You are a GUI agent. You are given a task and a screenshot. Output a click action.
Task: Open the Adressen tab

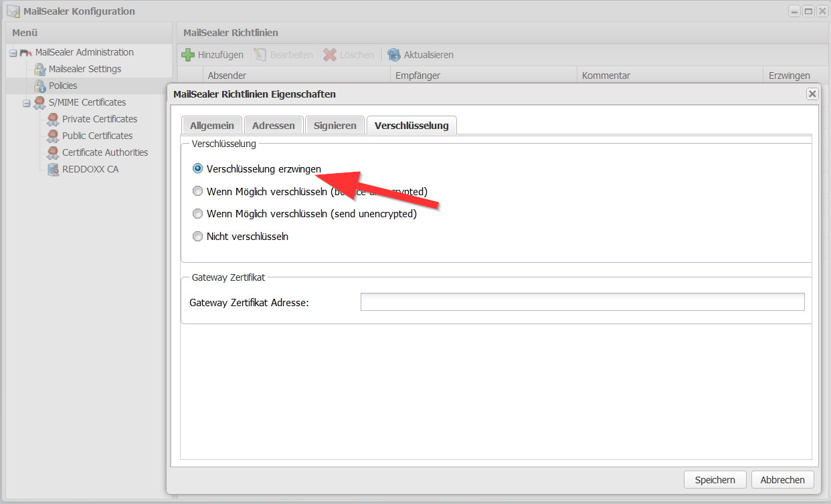tap(273, 126)
